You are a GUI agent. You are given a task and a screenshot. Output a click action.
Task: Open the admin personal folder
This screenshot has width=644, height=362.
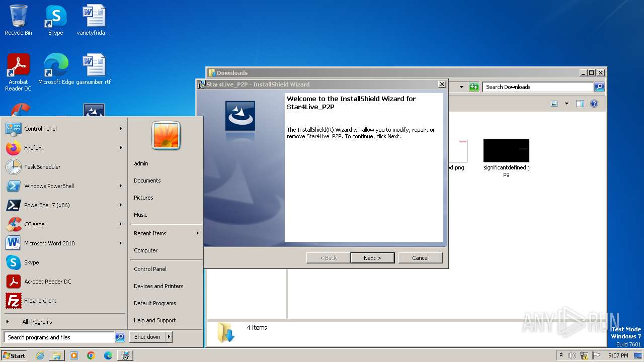coord(166,163)
